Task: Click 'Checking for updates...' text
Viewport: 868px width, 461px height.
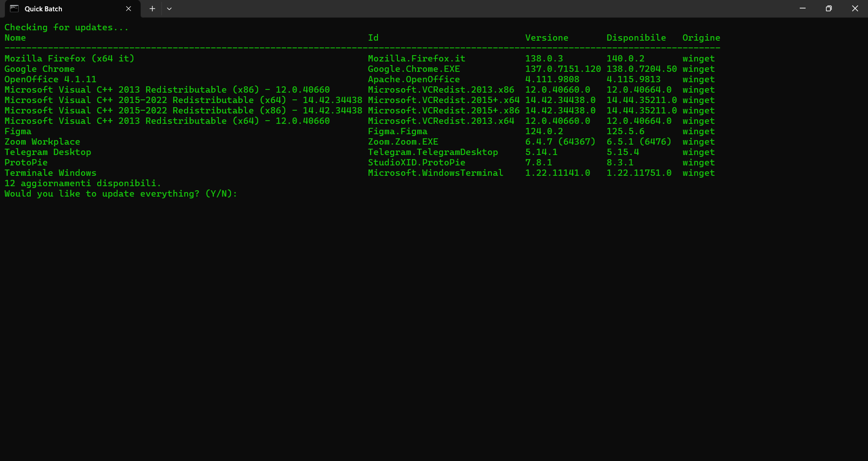Action: click(66, 28)
